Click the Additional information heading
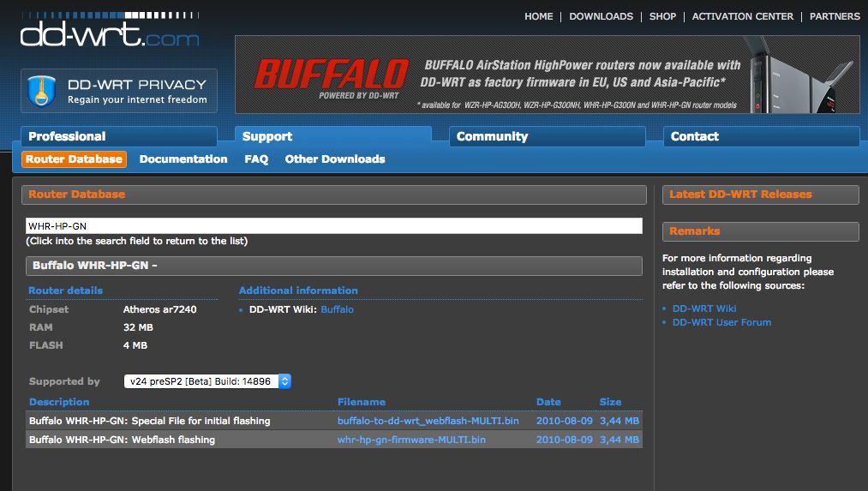868x491 pixels. (298, 290)
